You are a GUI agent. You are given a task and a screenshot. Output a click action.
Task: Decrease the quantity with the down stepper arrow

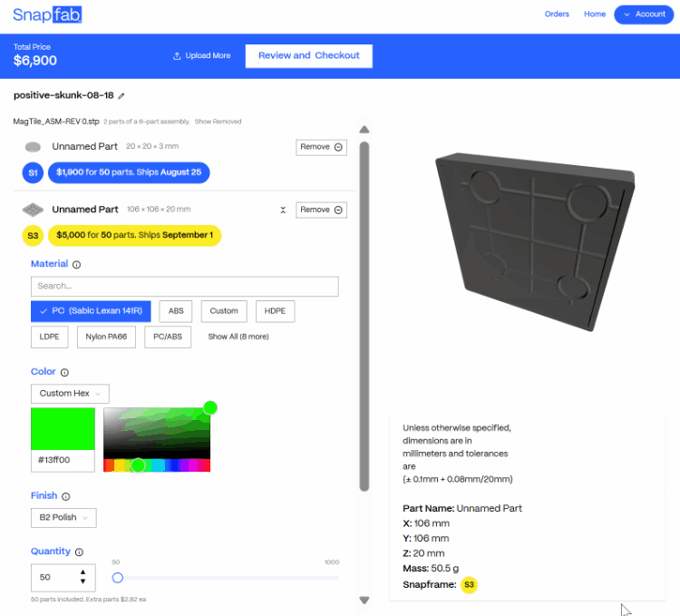83,582
